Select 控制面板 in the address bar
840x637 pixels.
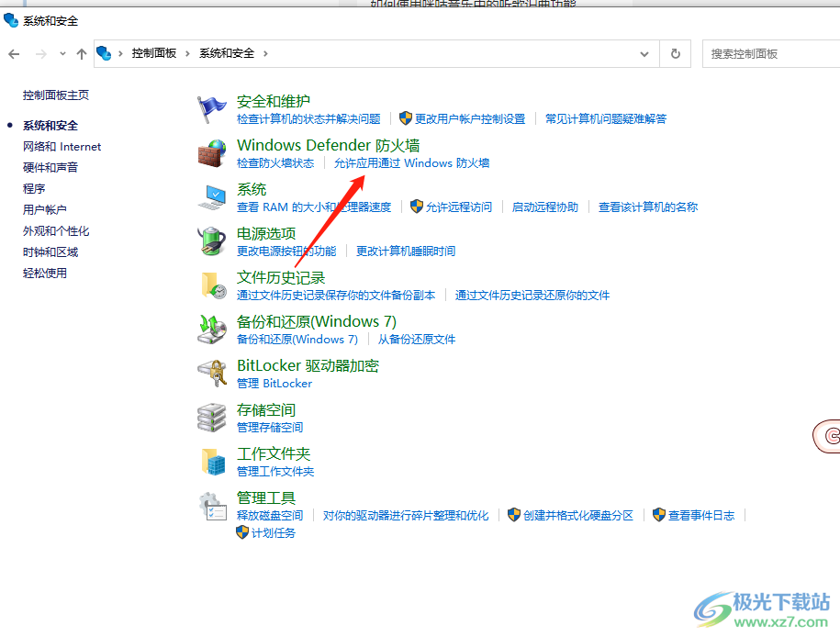click(154, 53)
